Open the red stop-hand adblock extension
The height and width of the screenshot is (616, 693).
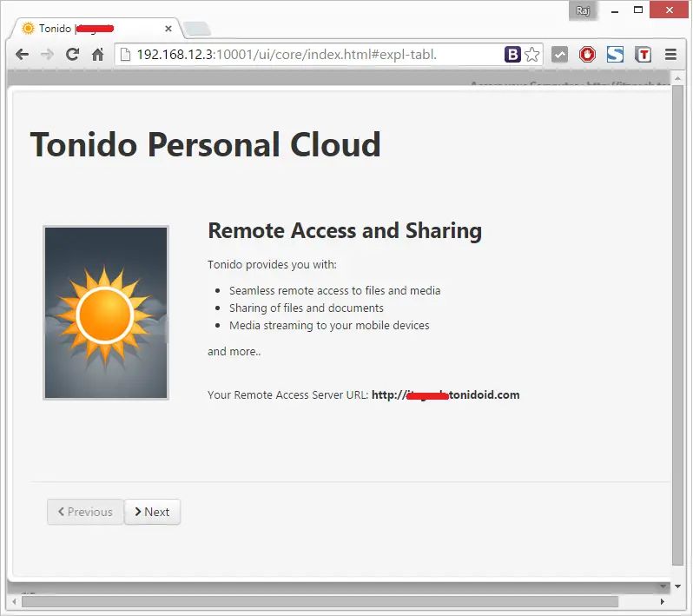(x=587, y=55)
